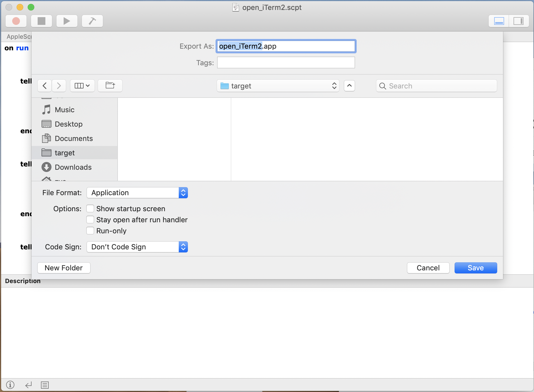
Task: Open the File Format dropdown
Action: [137, 193]
